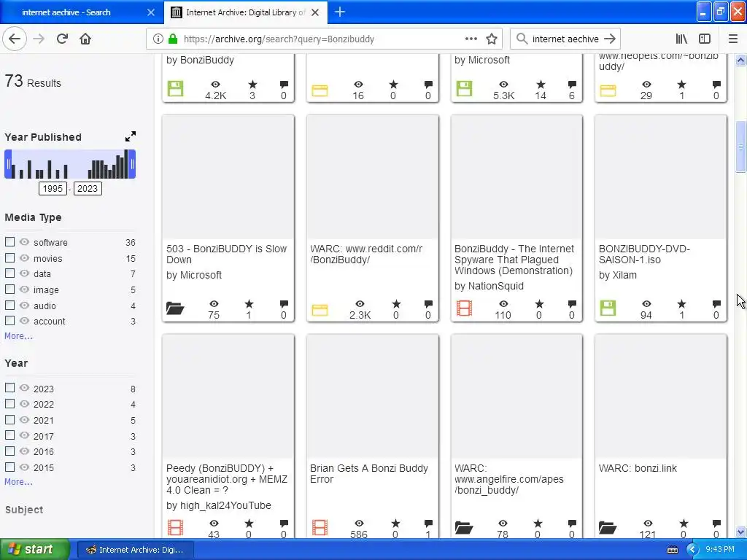
Task: Click folder icon on angelfire WARC card
Action: coord(464,528)
